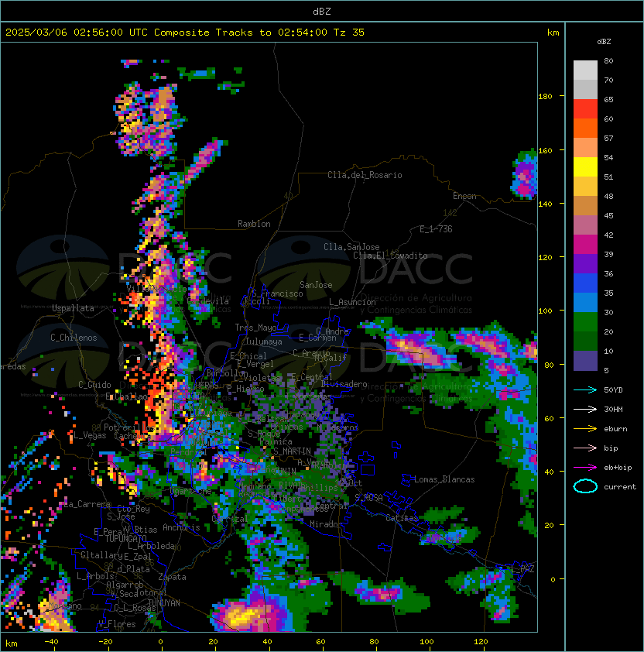Click the 'Tres_Mayo' map label

(255, 328)
